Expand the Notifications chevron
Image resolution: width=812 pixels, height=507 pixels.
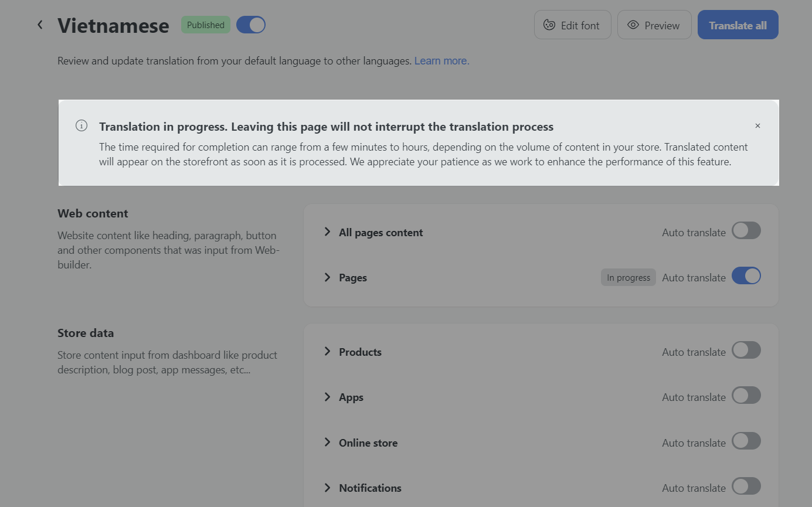(x=327, y=488)
